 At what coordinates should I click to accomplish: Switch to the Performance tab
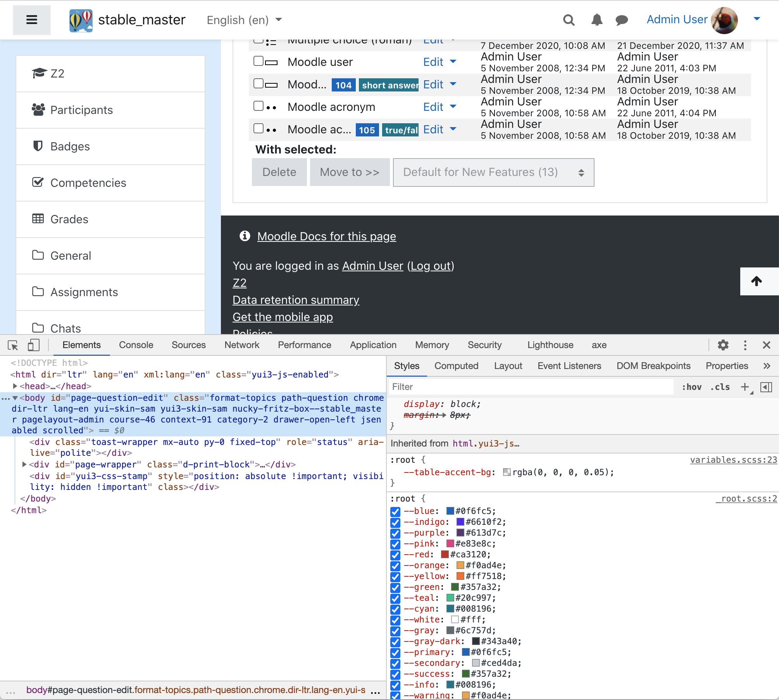[305, 345]
